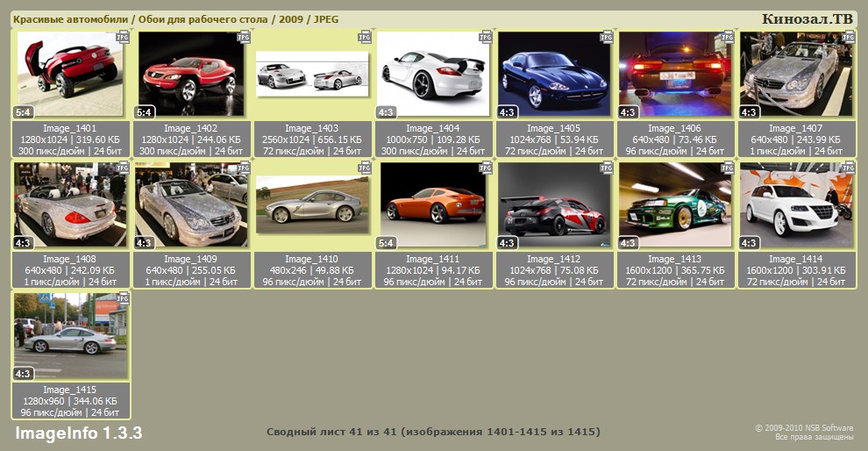Click the JPG icon on Image_1410 thumbnail
The height and width of the screenshot is (451, 868).
point(365,168)
